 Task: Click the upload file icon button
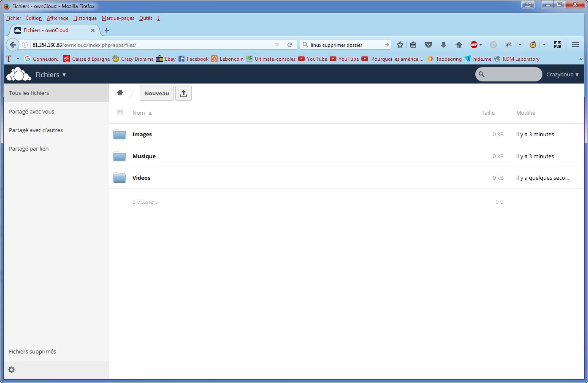(x=183, y=93)
